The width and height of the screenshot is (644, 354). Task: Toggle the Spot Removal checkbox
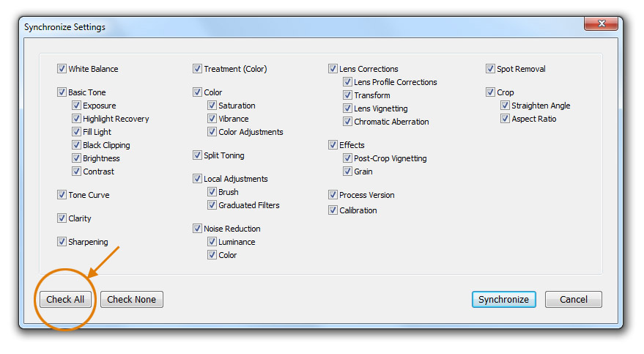click(490, 69)
